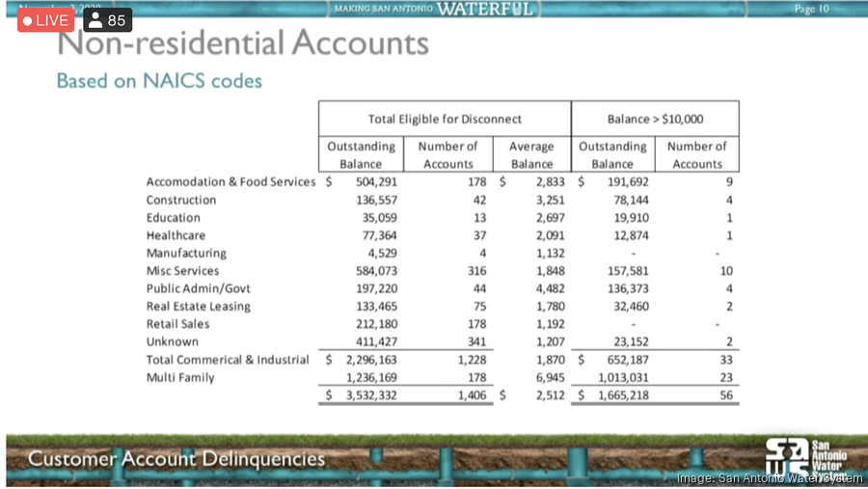Click the 'Education' row label
The width and height of the screenshot is (868, 489).
[x=174, y=218]
